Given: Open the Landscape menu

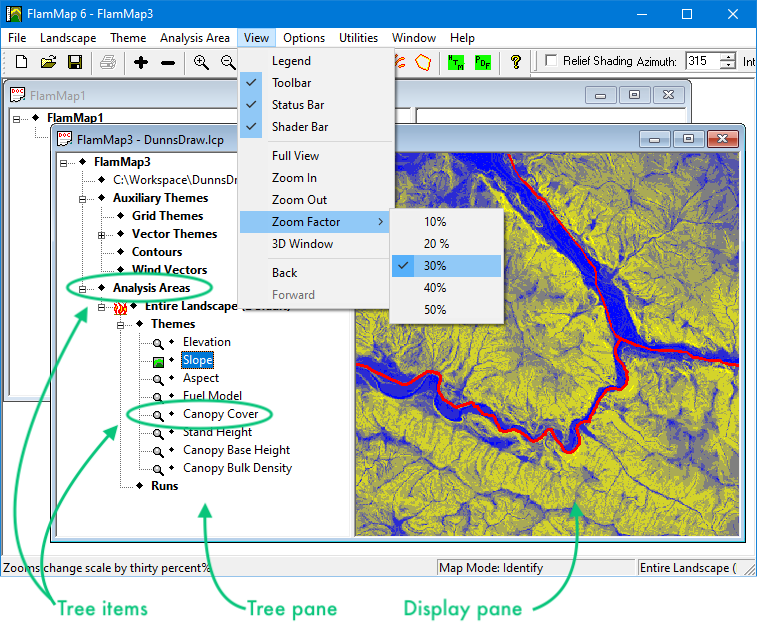Looking at the screenshot, I should pyautogui.click(x=68, y=38).
